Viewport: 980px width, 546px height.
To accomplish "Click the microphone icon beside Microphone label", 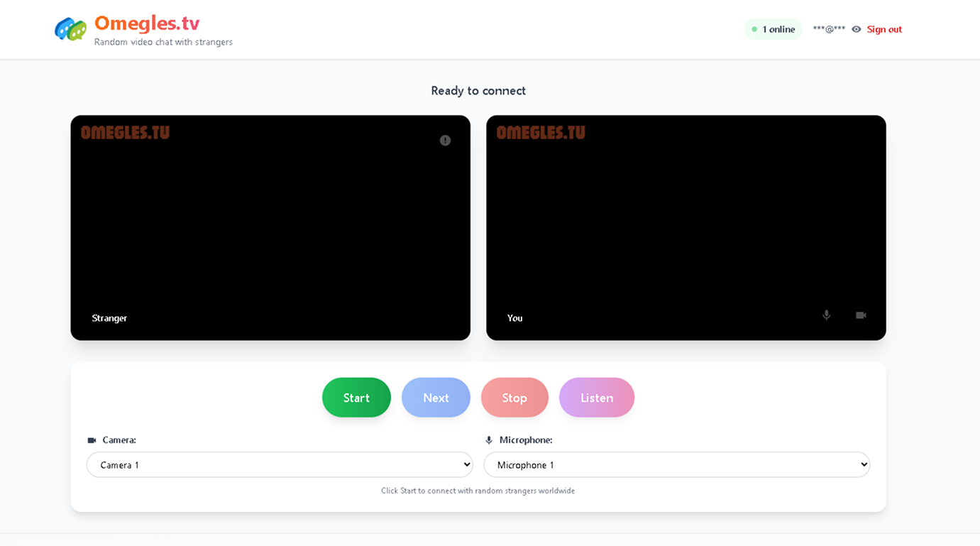I will [x=489, y=440].
